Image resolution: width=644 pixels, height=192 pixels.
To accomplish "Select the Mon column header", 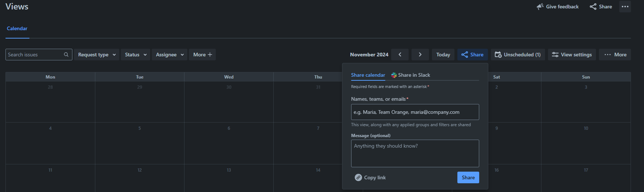I will pyautogui.click(x=50, y=77).
